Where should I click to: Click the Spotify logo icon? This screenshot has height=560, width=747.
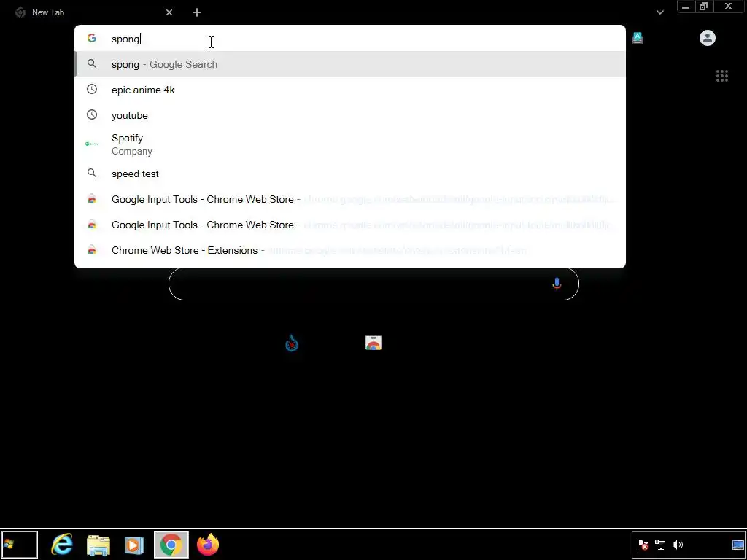coord(92,144)
